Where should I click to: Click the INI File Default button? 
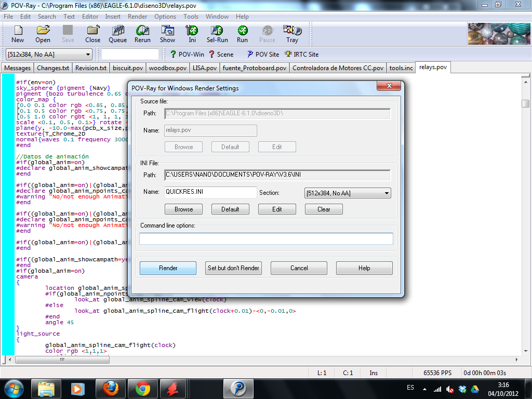[x=230, y=209]
